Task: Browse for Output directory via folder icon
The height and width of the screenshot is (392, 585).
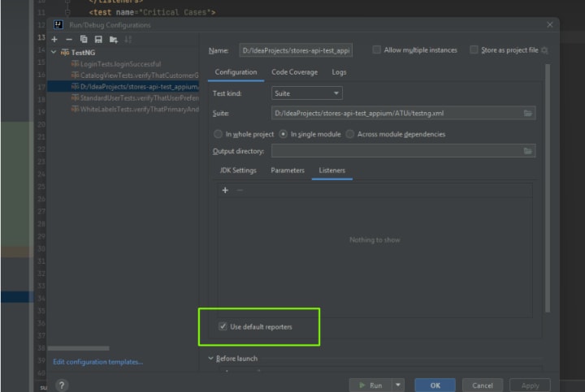Action: tap(527, 151)
